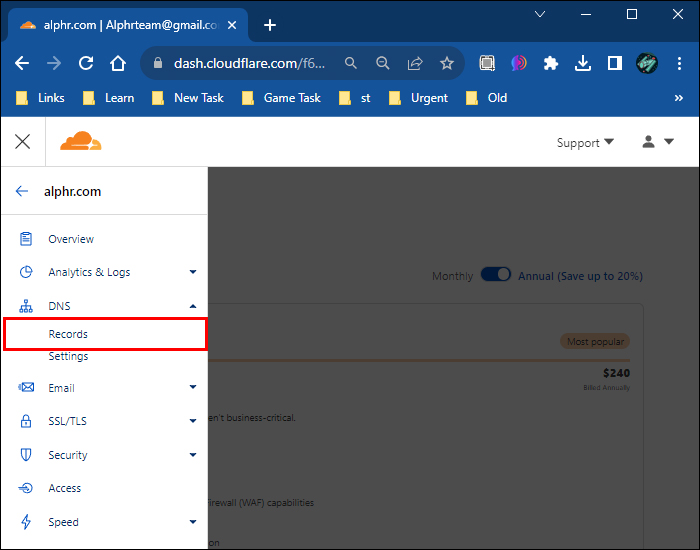Expand the Analytics & Logs section arrow
The height and width of the screenshot is (550, 700).
coord(193,272)
